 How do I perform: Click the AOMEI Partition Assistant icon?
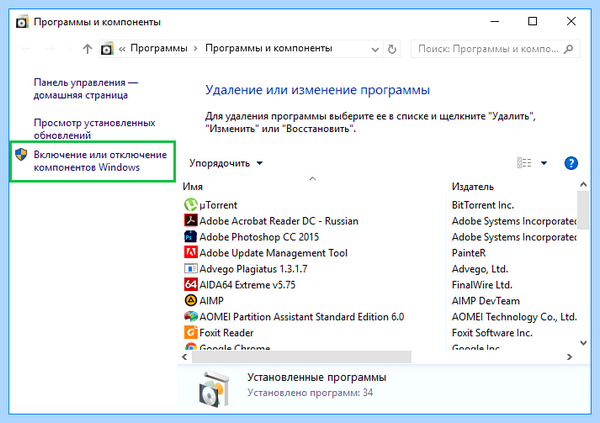point(191,317)
